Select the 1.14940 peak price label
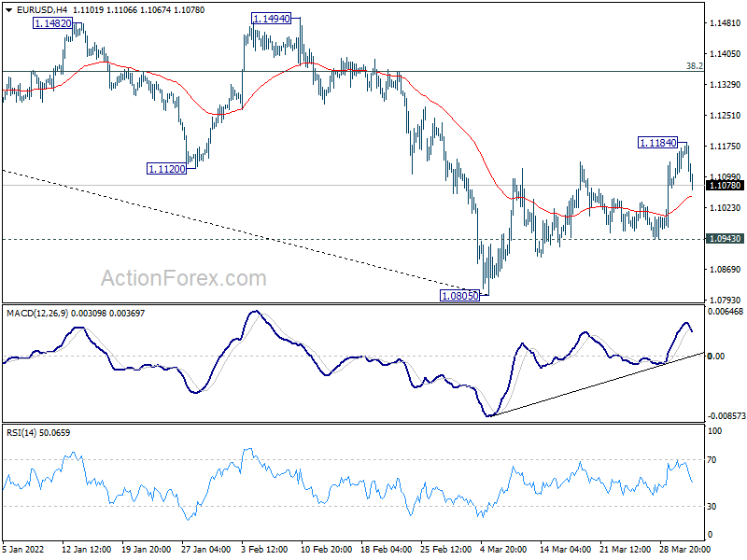This screenshot has height=560, width=747. 271,19
